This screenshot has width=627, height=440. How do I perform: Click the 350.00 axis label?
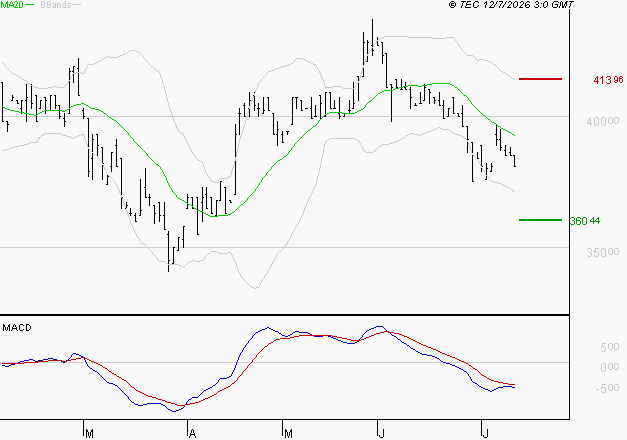coord(603,252)
